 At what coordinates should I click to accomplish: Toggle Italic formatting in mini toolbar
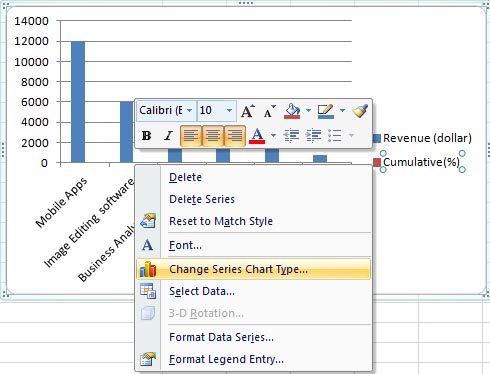(x=168, y=136)
